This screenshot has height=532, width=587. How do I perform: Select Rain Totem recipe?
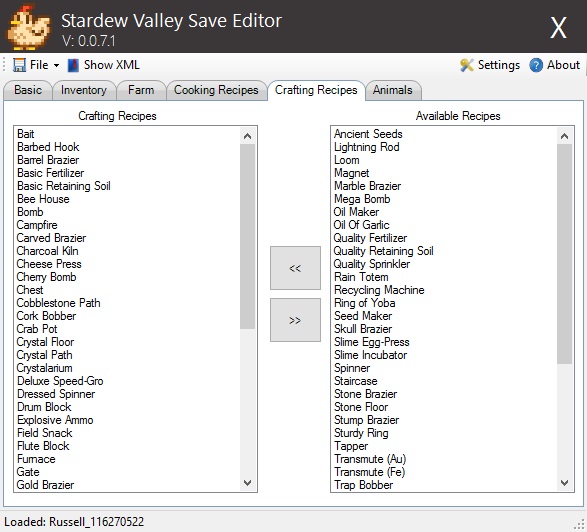(361, 277)
